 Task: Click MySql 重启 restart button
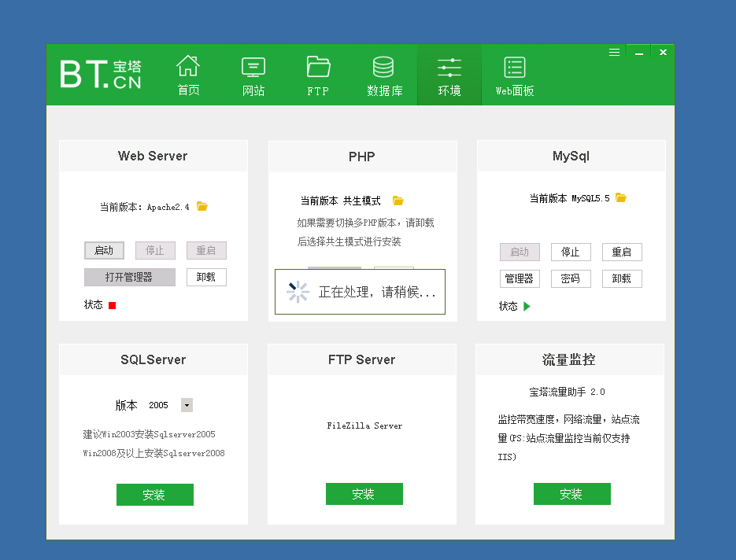point(622,252)
